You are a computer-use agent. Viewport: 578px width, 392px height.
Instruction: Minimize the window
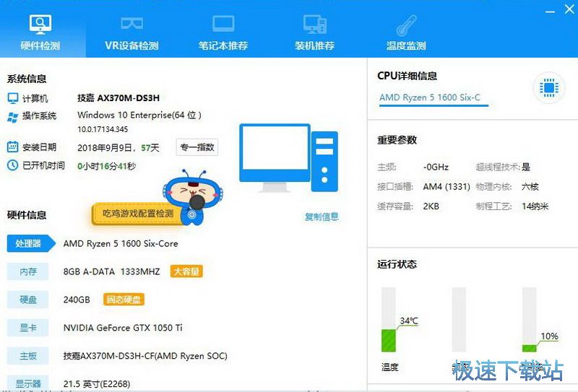pyautogui.click(x=550, y=11)
